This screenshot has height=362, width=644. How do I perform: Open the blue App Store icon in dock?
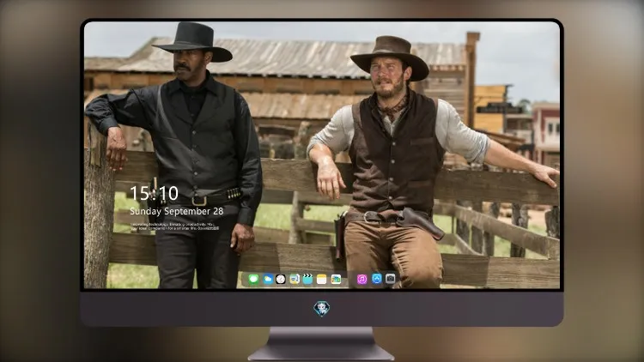click(377, 279)
